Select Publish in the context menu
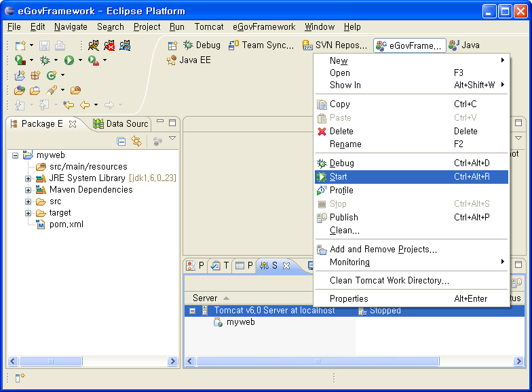532x392 pixels. point(411,217)
